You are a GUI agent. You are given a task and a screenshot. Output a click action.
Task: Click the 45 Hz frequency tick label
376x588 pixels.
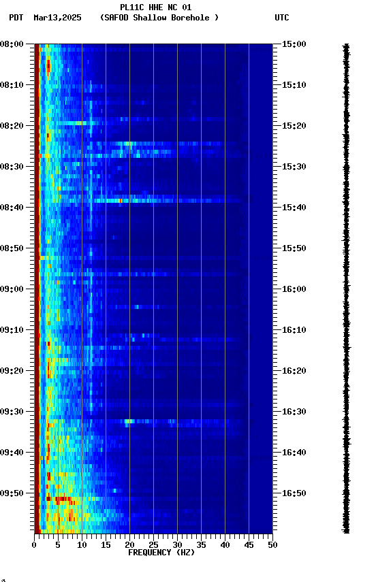tap(249, 545)
